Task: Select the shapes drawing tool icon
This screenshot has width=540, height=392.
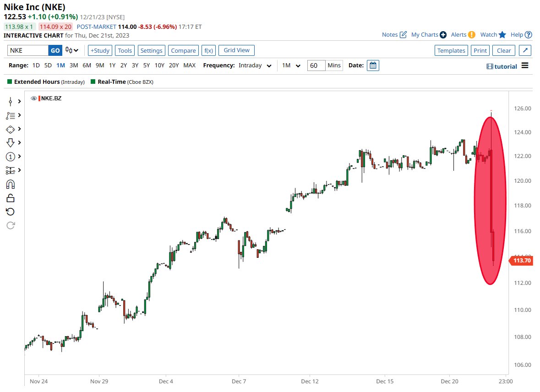Action: pos(11,130)
